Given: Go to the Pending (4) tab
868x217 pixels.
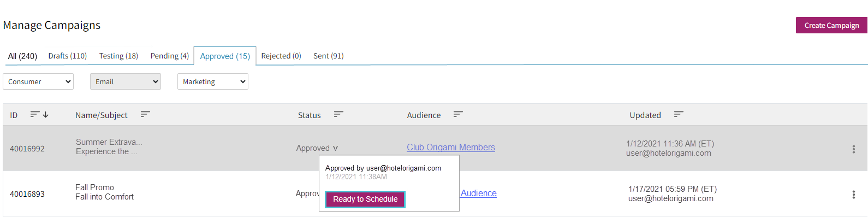Looking at the screenshot, I should (170, 56).
